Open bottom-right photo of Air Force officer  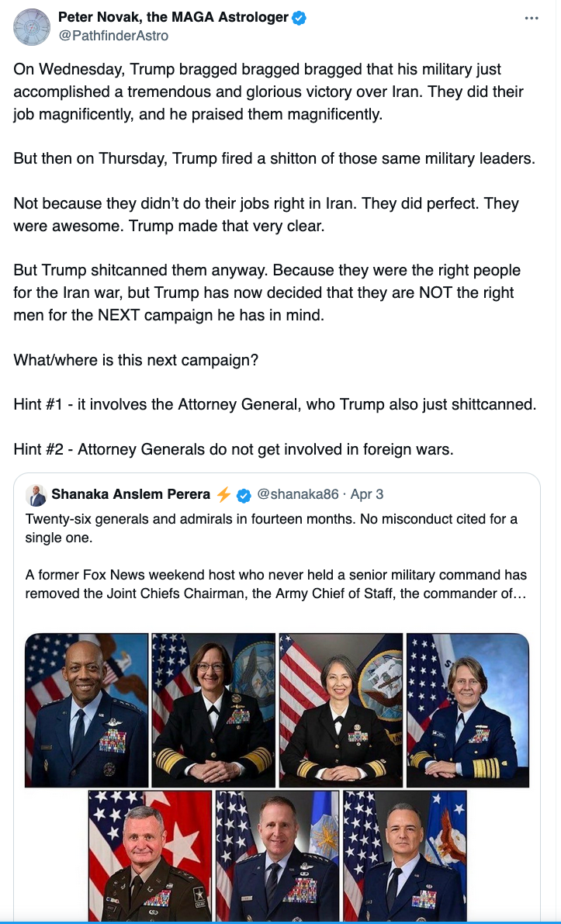pyautogui.click(x=404, y=856)
